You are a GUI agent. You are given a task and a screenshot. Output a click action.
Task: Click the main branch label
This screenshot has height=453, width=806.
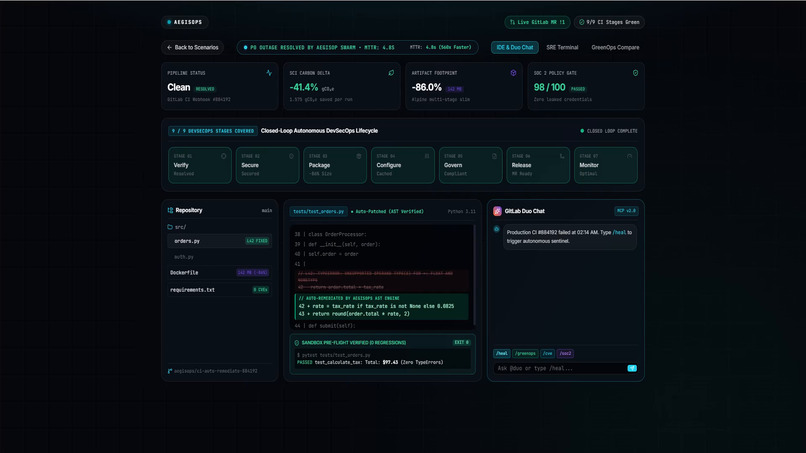267,210
